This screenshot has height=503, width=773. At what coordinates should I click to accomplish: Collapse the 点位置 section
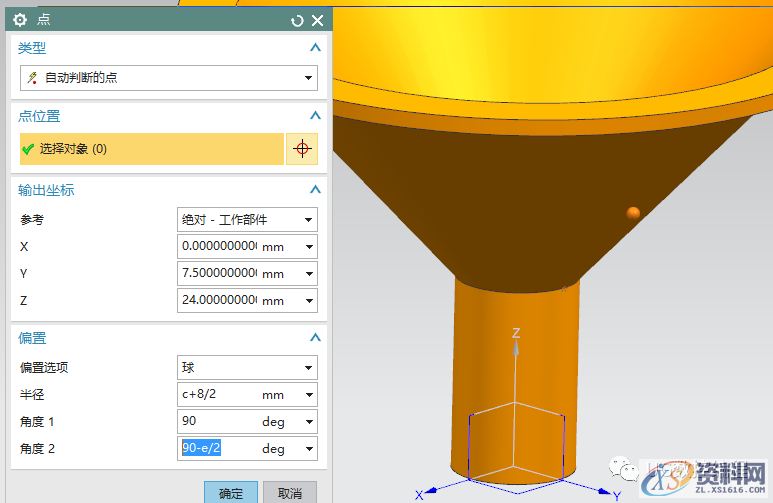(315, 116)
